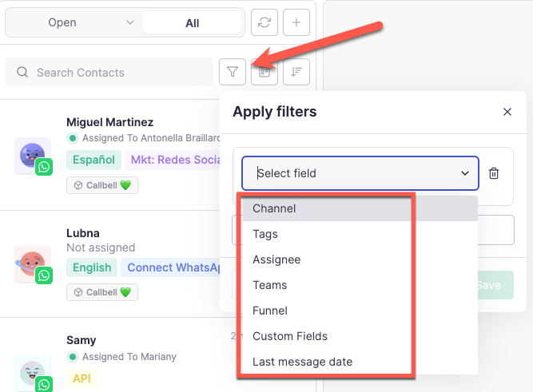The width and height of the screenshot is (533, 392).
Task: Click the Español tag on Miguel Martinez
Action: 94,160
